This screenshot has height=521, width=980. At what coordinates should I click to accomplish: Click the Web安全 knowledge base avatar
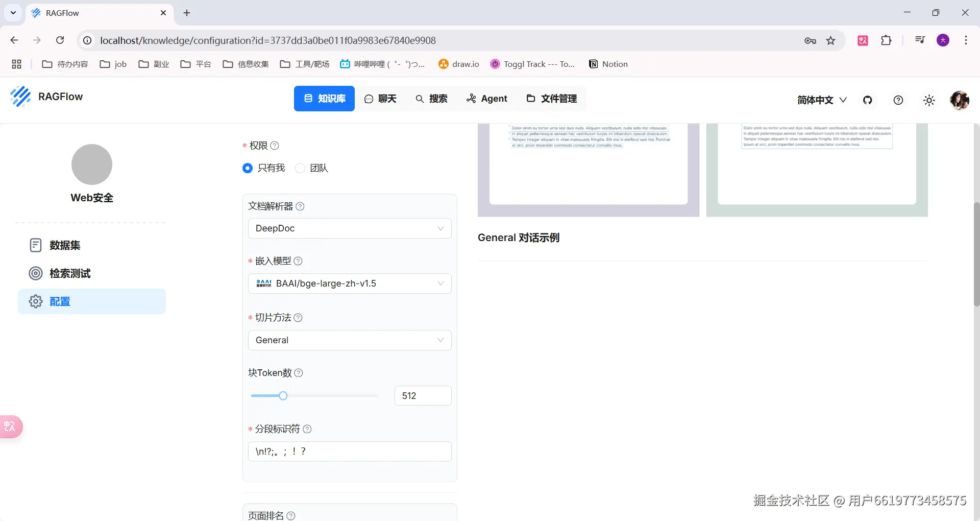coord(92,164)
